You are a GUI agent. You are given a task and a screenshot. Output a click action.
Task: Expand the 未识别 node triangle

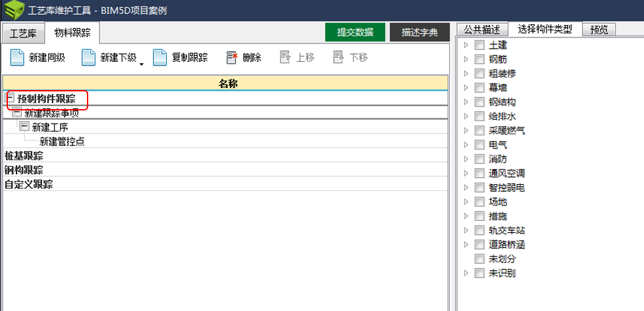coord(466,273)
